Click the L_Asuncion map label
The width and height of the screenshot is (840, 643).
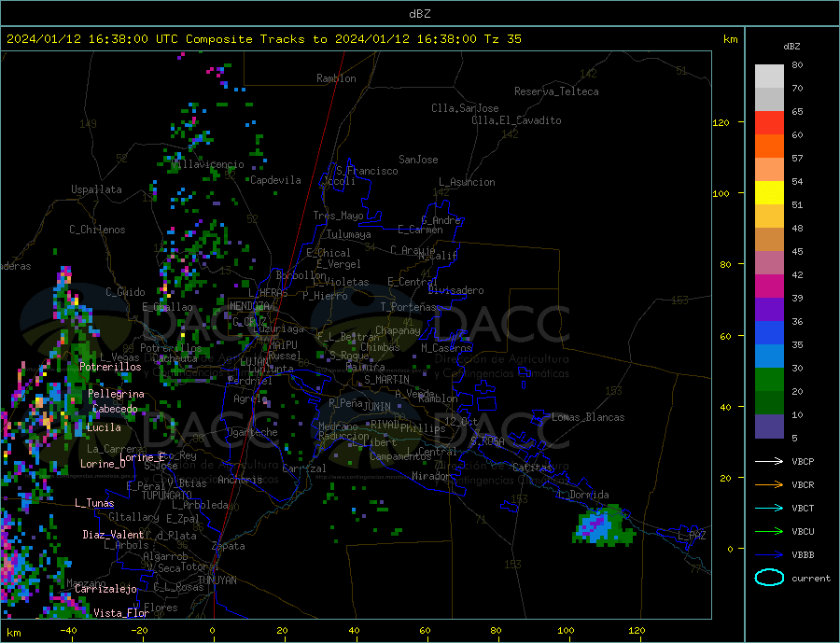click(468, 182)
